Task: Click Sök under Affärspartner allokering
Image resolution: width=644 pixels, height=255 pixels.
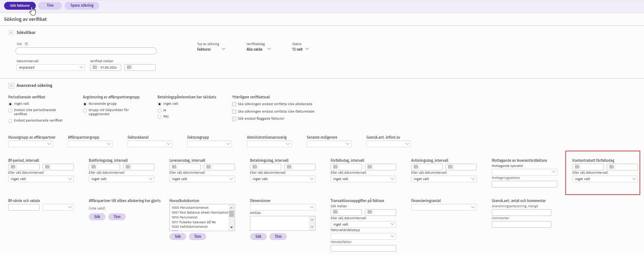Action: click(x=97, y=217)
